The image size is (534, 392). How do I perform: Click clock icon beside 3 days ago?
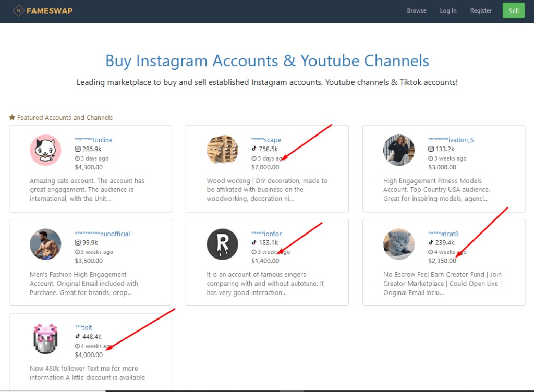[77, 158]
